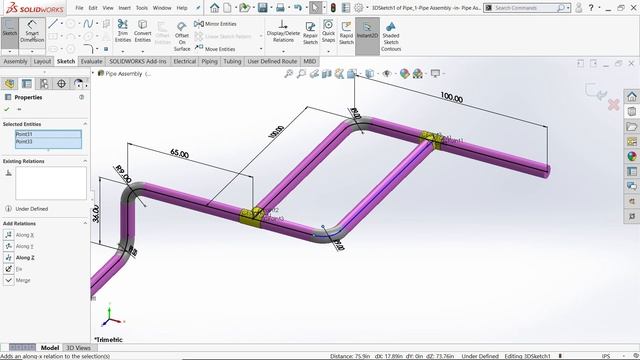Open the PropertyManager tab

27,84
